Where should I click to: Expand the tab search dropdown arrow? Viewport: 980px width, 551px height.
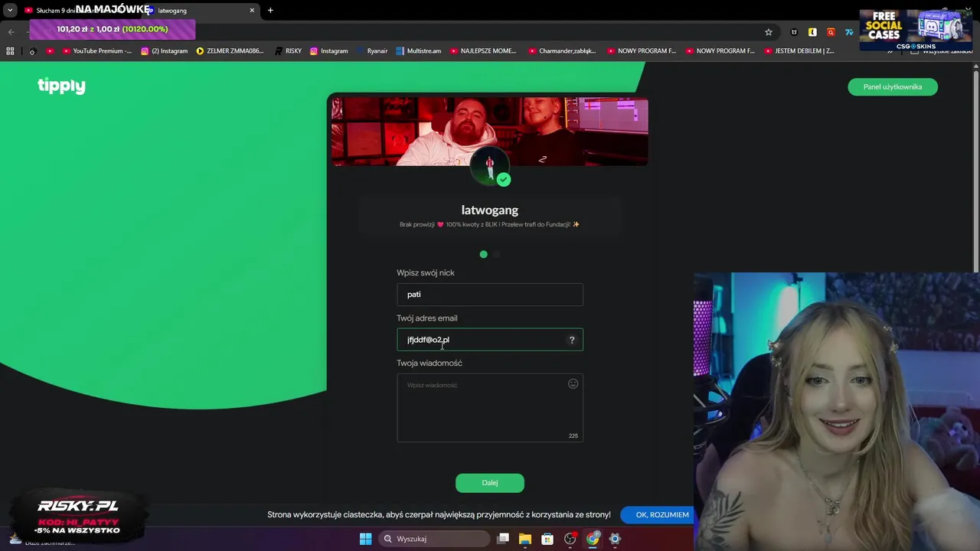[10, 11]
